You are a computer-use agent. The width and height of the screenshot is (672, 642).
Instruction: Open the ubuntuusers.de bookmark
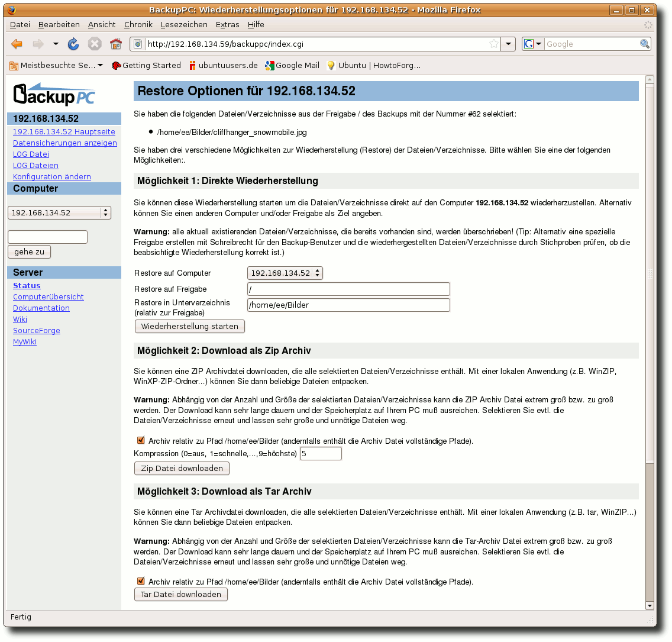[223, 65]
